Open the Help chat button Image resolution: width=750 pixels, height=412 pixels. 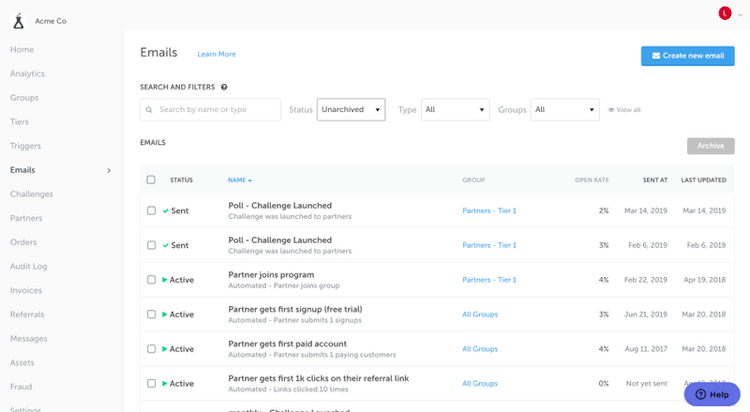712,394
